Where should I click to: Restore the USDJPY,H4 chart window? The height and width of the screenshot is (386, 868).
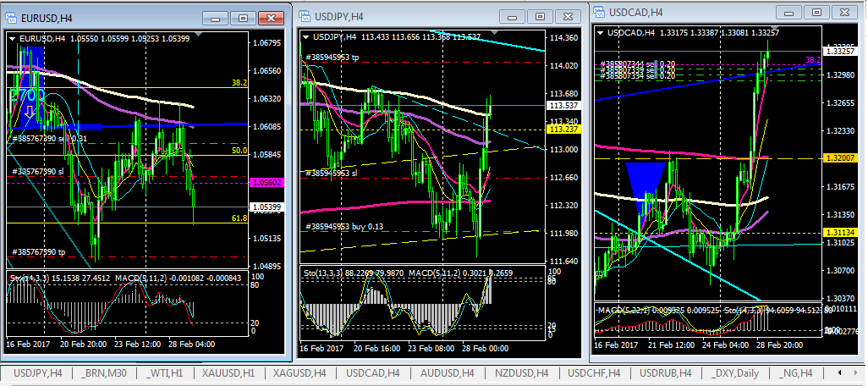pos(539,17)
